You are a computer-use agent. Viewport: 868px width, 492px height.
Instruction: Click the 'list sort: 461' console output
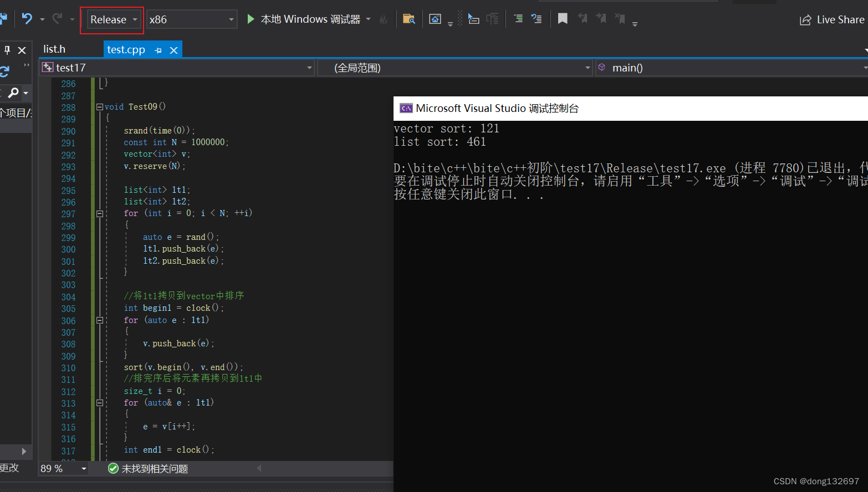click(x=440, y=142)
